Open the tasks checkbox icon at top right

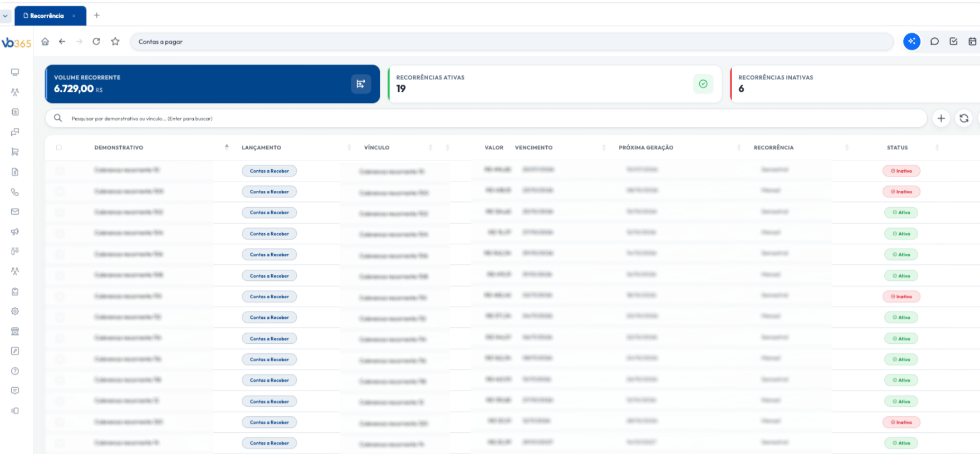pos(953,42)
